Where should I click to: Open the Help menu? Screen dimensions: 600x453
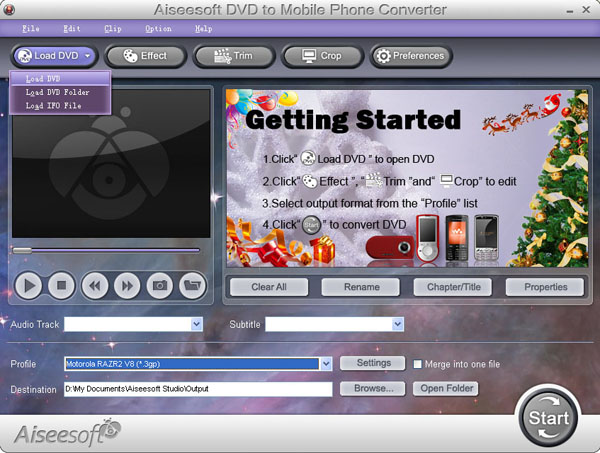(203, 29)
